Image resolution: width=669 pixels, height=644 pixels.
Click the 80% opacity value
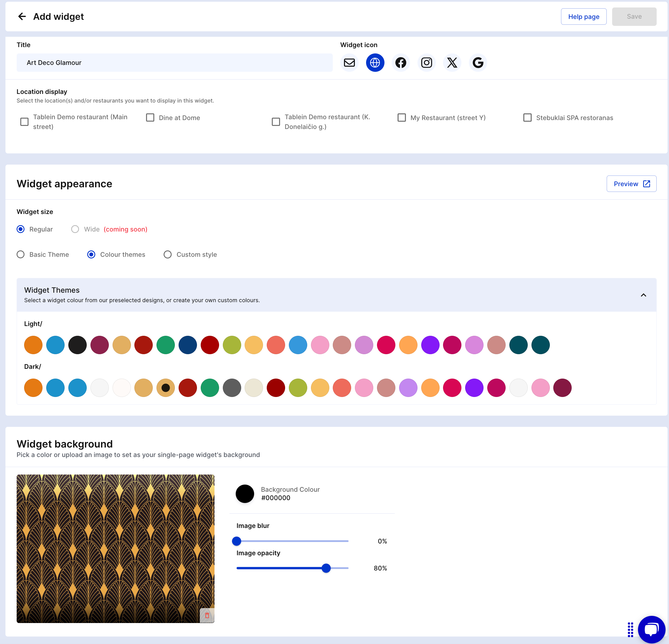point(380,568)
